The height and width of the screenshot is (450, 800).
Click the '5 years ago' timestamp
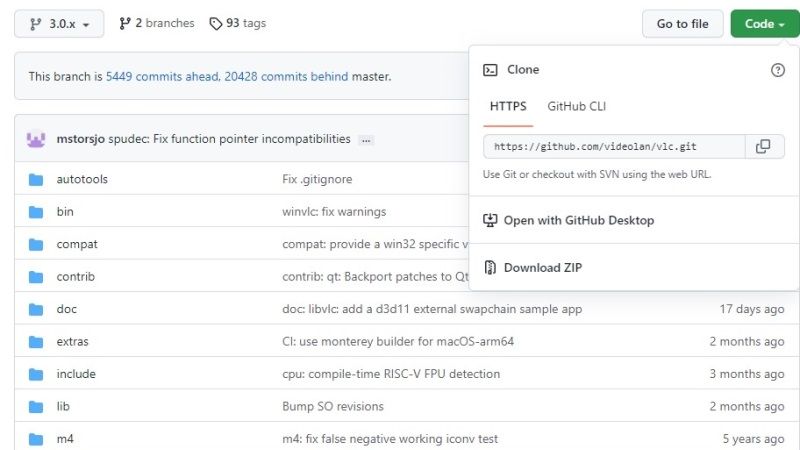pos(754,439)
